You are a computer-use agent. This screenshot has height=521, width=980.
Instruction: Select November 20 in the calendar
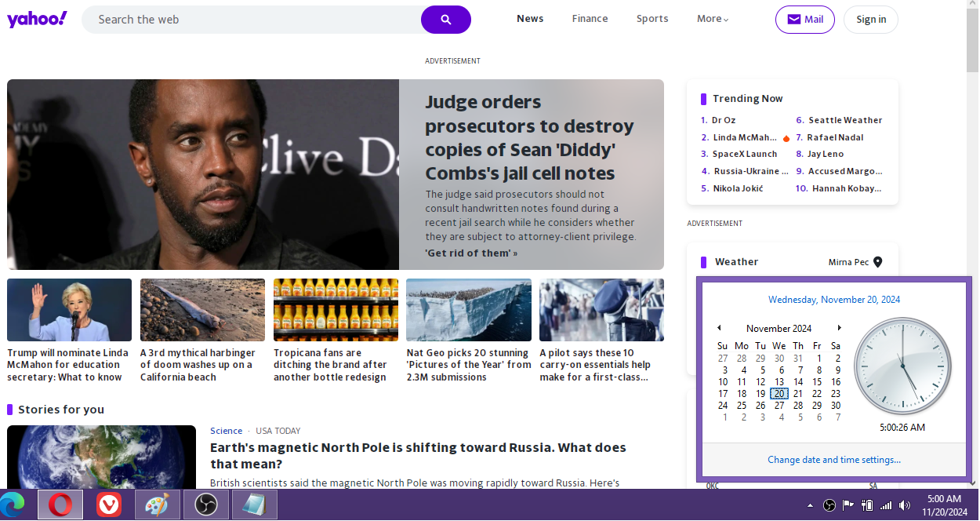pos(779,394)
